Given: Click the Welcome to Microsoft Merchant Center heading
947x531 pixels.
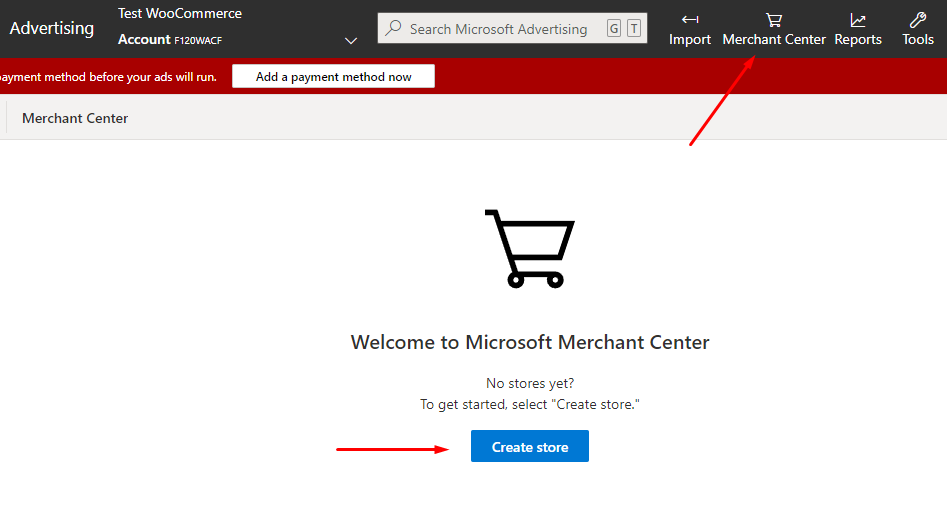Looking at the screenshot, I should tap(530, 343).
